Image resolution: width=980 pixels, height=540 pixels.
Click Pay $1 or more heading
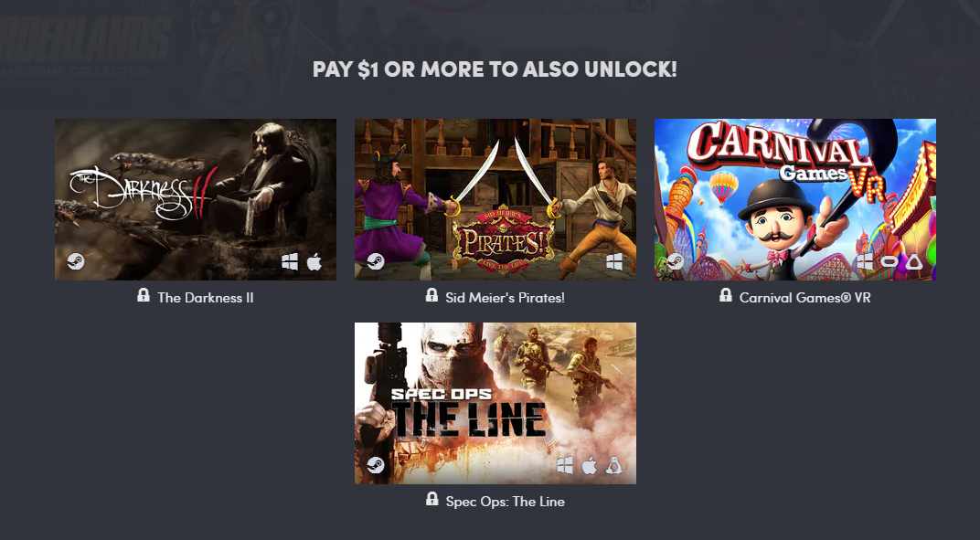[495, 69]
